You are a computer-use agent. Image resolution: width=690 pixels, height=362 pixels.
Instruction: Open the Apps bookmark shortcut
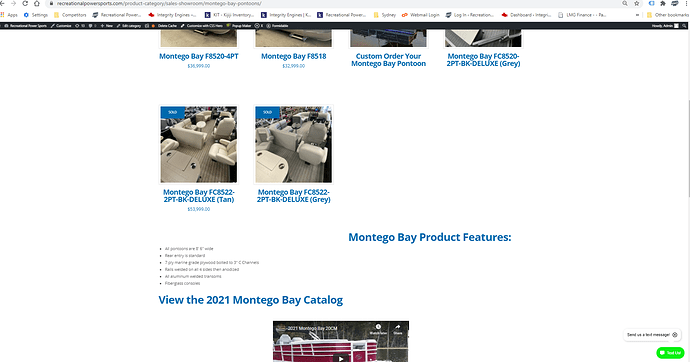click(x=9, y=15)
